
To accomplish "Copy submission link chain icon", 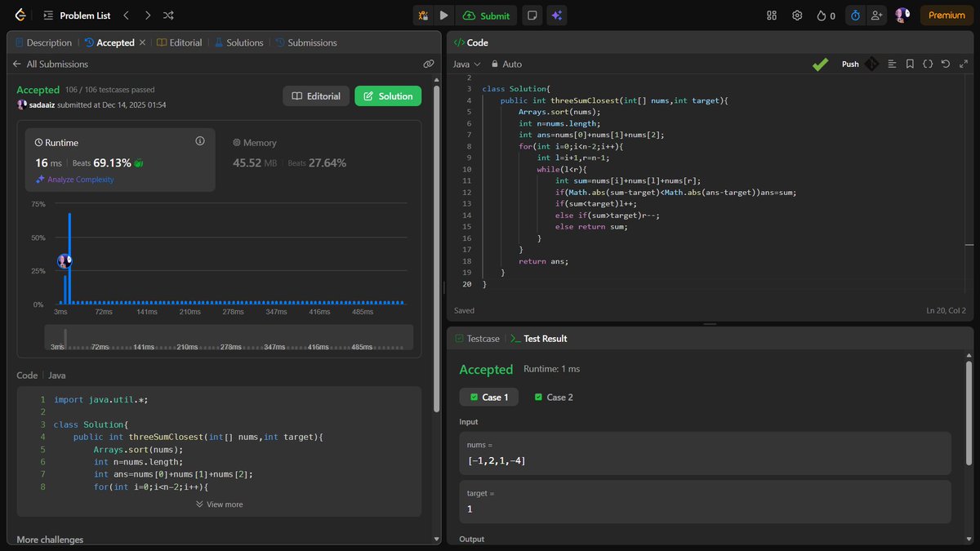I will pyautogui.click(x=429, y=64).
